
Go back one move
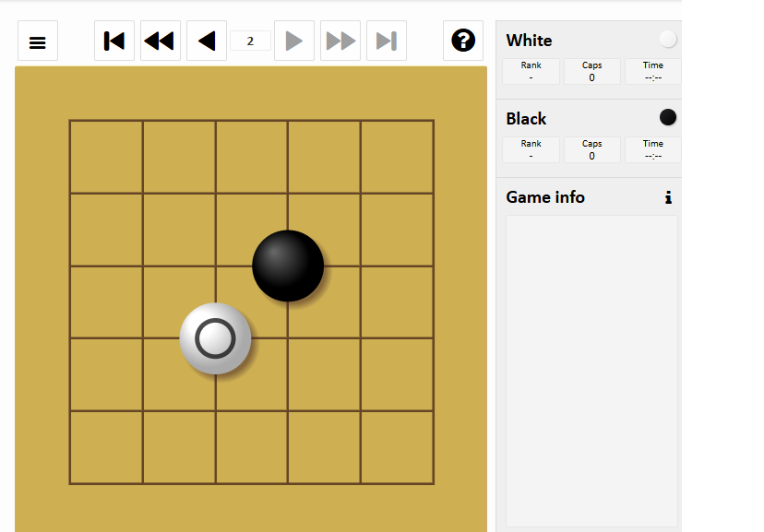(x=207, y=41)
